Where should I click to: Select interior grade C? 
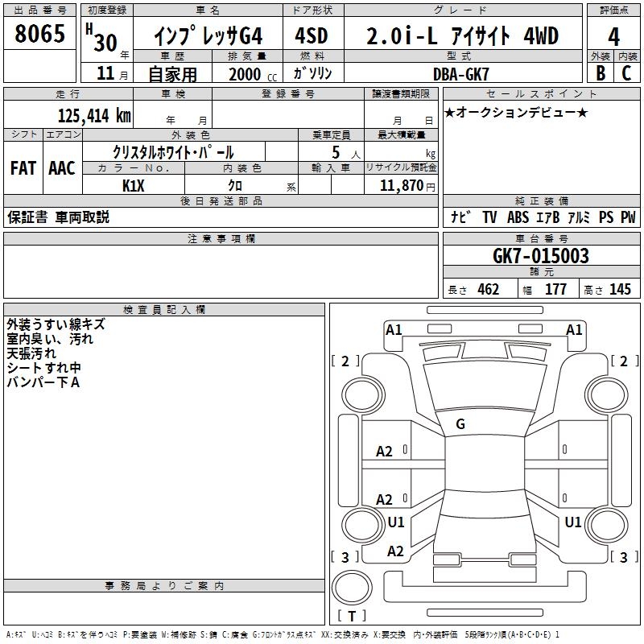[x=626, y=73]
